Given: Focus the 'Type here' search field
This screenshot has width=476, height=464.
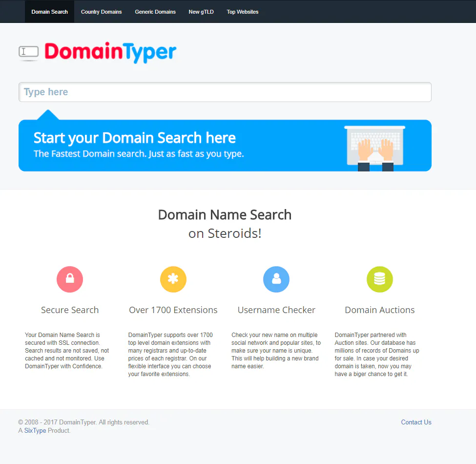Looking at the screenshot, I should (x=225, y=92).
